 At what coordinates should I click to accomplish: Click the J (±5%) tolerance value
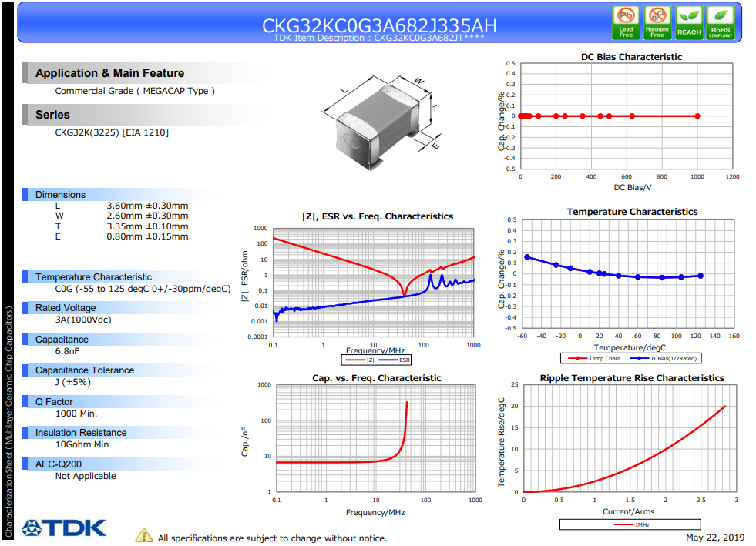tap(72, 382)
